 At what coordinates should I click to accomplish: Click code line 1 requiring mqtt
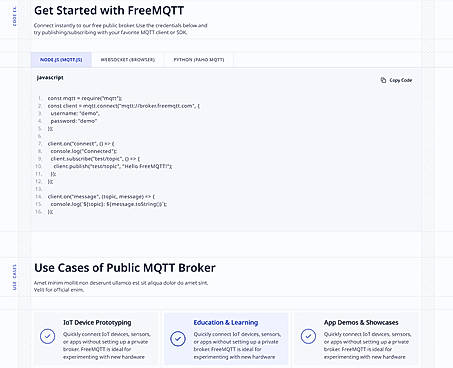tap(85, 98)
